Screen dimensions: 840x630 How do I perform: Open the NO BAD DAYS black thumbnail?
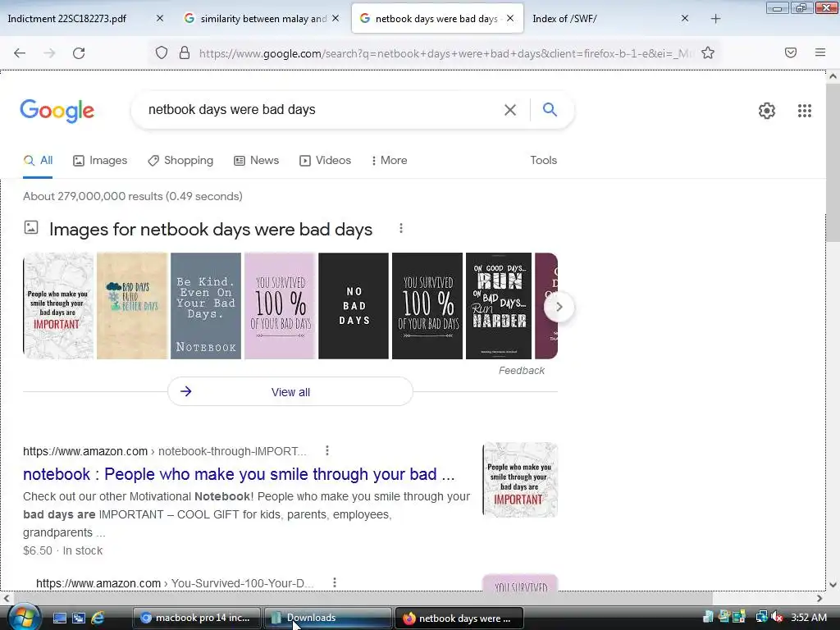click(x=354, y=306)
